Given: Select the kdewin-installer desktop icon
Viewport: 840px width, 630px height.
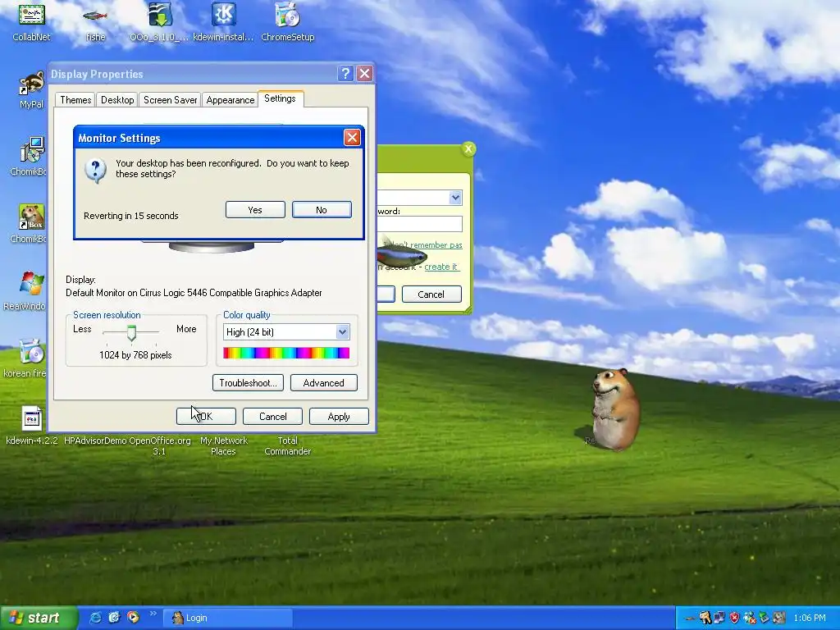Looking at the screenshot, I should pos(223,15).
